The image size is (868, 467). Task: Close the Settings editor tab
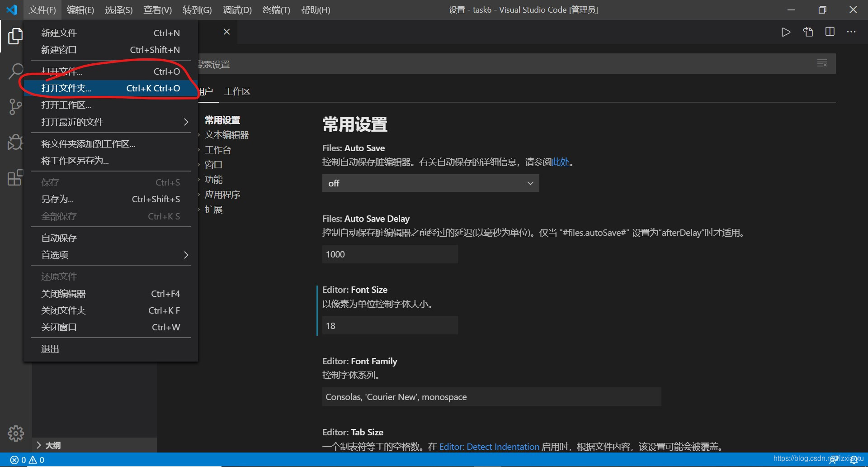coord(227,32)
